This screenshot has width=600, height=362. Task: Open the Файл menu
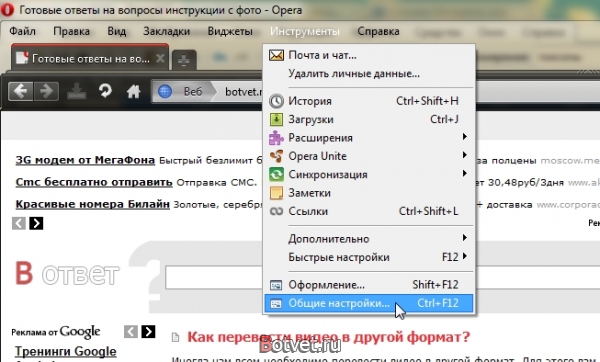[23, 31]
